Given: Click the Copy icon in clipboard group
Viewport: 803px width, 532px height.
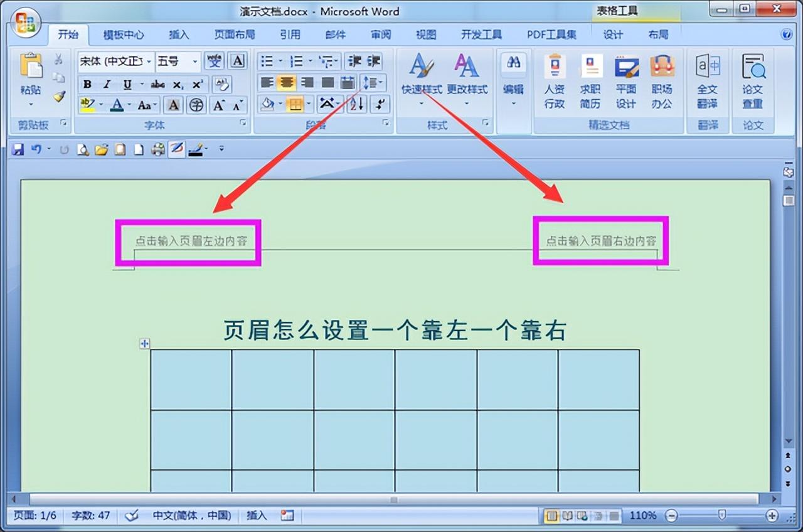Looking at the screenshot, I should [x=58, y=78].
